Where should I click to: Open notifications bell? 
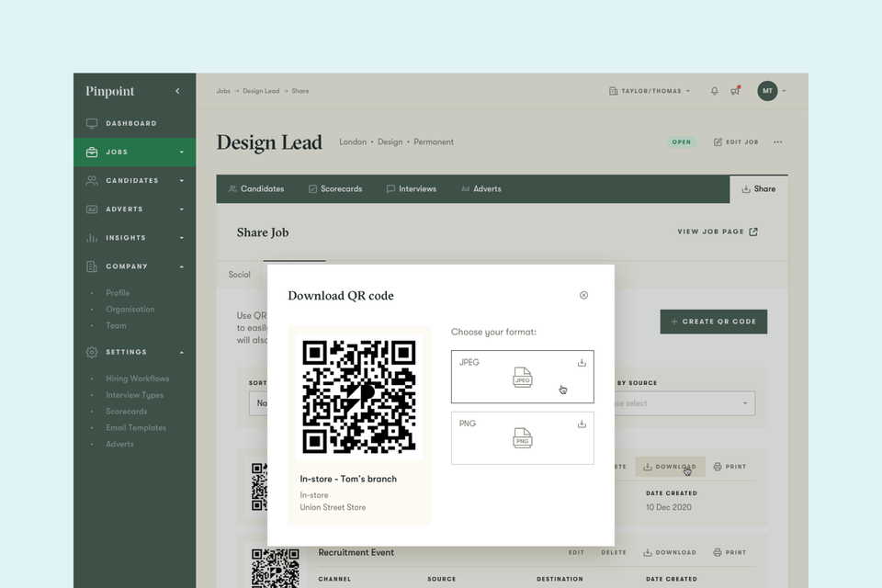coord(715,91)
